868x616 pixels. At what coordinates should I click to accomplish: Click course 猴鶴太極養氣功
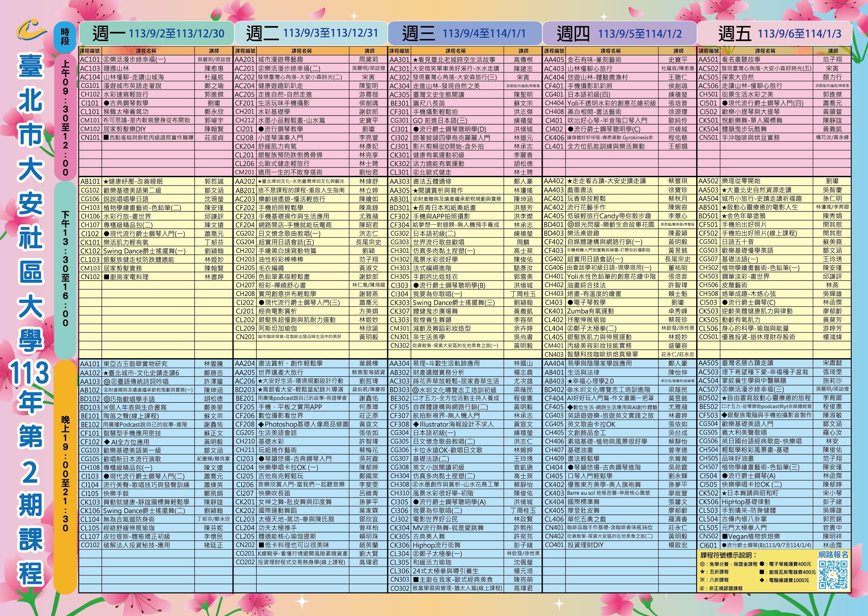tap(126, 111)
